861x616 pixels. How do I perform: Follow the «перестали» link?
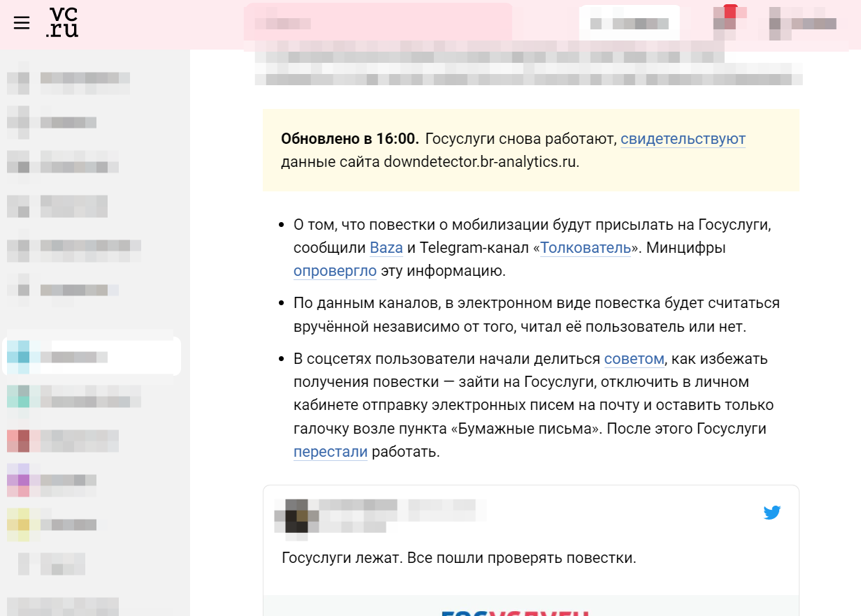pyautogui.click(x=331, y=451)
